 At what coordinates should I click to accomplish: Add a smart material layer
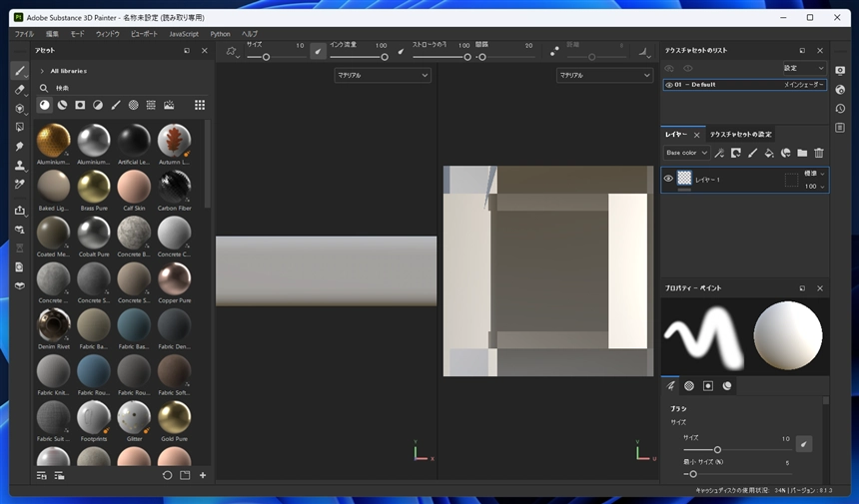click(786, 153)
